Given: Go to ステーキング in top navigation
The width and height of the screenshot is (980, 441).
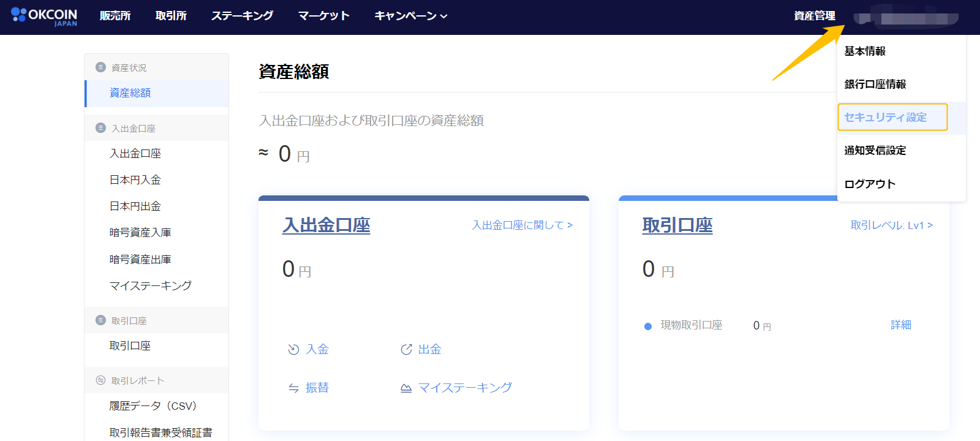Looking at the screenshot, I should coord(242,16).
